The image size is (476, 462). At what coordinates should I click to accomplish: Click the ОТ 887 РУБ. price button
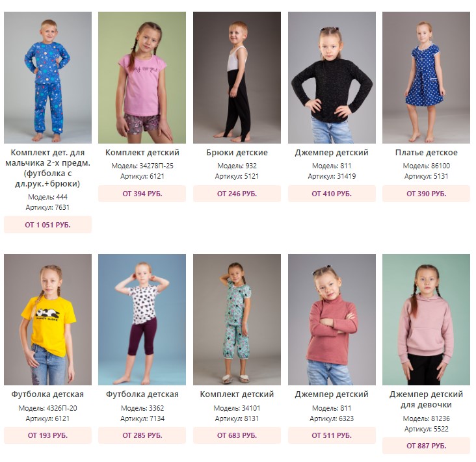(426, 446)
